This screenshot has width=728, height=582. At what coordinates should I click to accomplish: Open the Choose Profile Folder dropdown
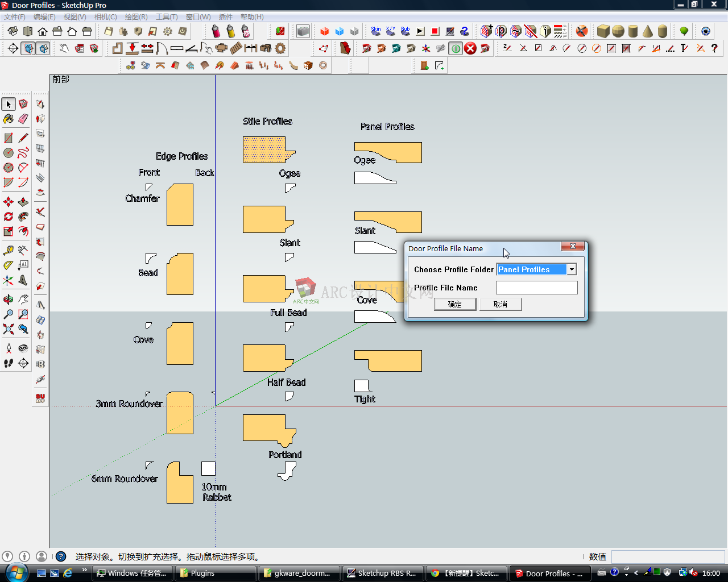tap(572, 269)
